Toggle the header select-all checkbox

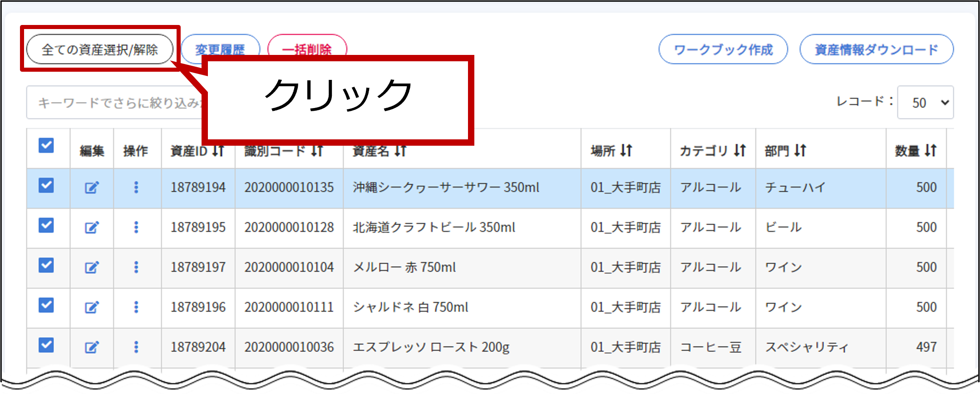46,146
